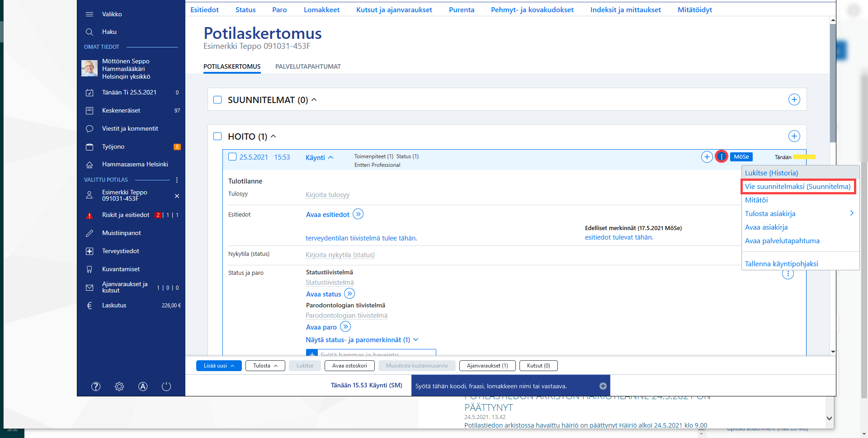Open Riskit ja esitiedot warning icon

90,215
